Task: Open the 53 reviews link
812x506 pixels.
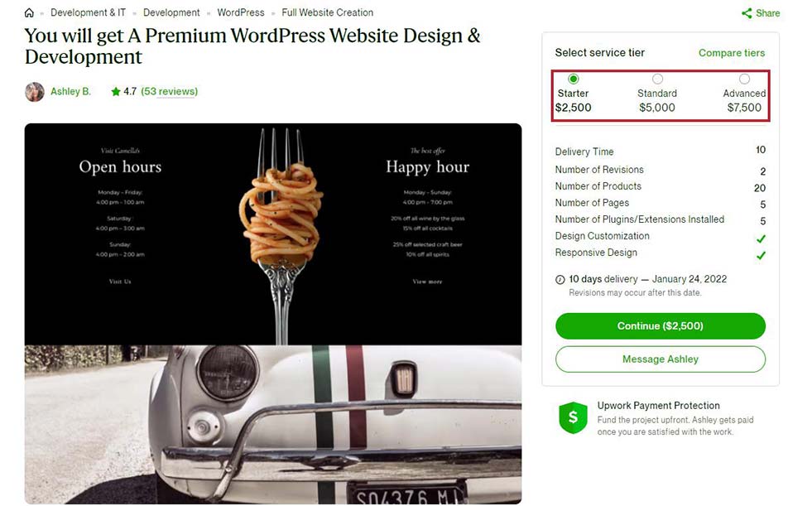Action: pos(170,92)
